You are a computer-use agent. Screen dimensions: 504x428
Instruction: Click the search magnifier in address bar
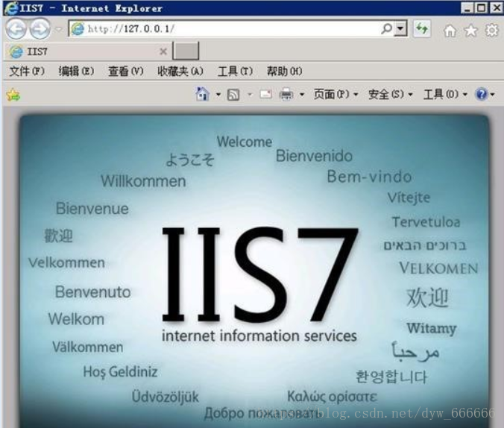[387, 28]
